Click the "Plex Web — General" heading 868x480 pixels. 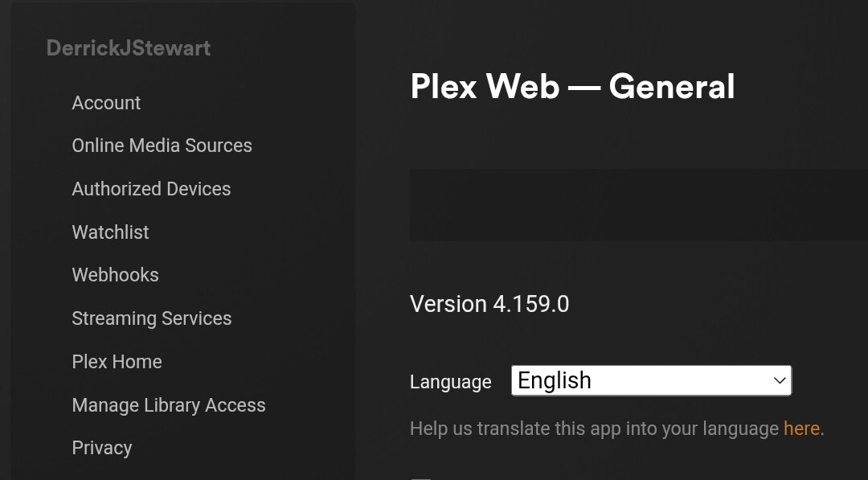coord(572,87)
